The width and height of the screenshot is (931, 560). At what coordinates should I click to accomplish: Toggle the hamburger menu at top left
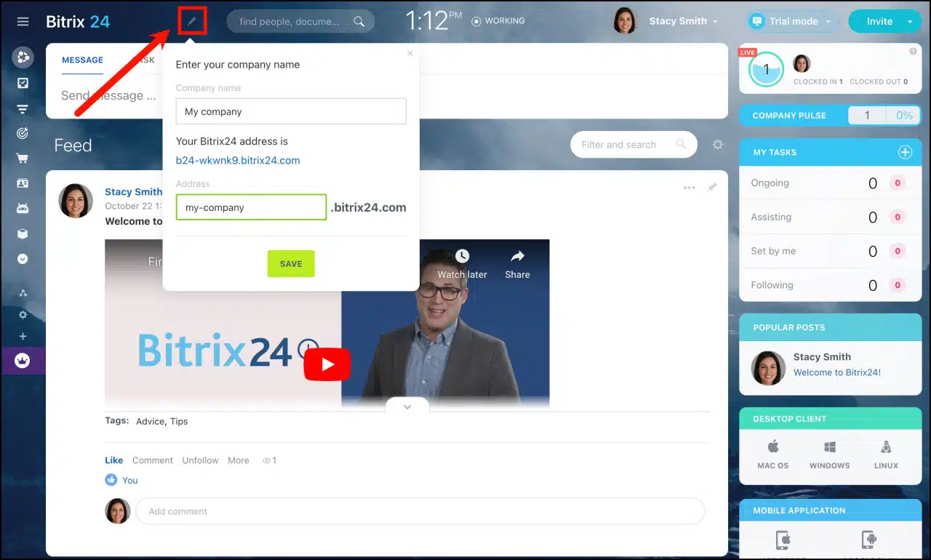(23, 21)
